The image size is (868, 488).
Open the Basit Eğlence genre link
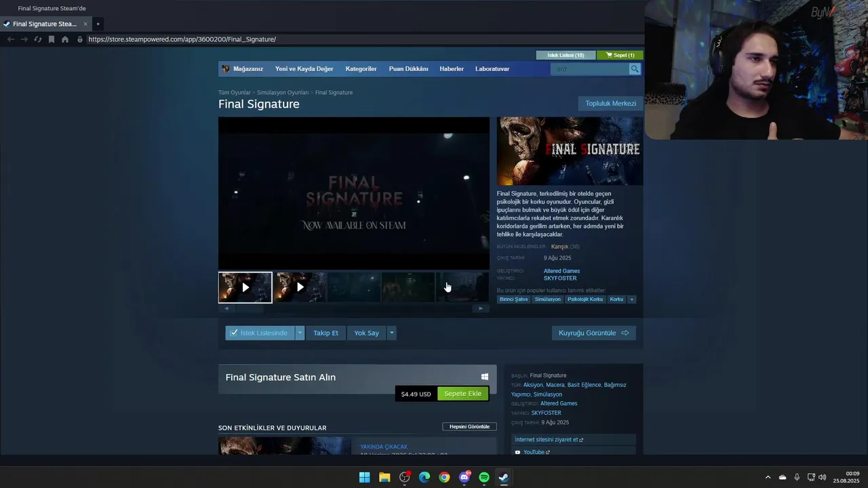(x=584, y=385)
